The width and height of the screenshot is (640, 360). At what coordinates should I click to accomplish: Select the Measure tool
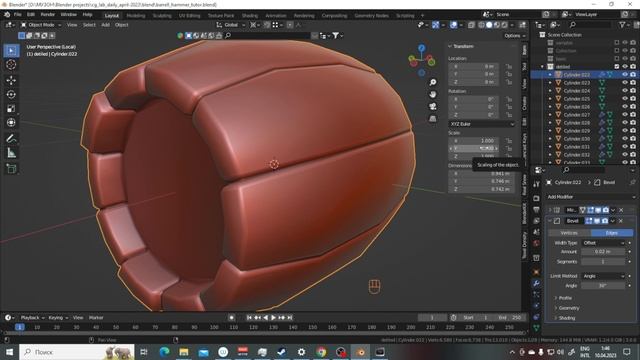[11, 153]
